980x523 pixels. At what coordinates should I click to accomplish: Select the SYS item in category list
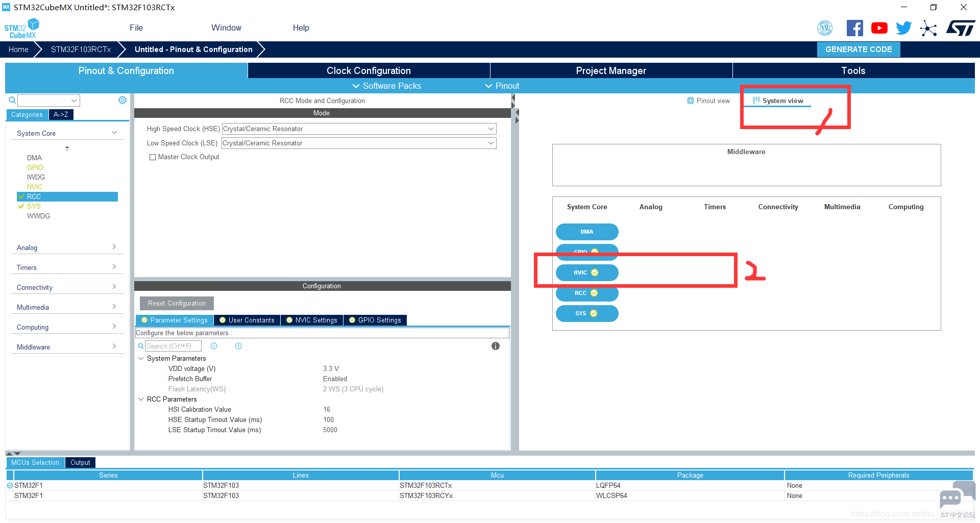point(34,206)
